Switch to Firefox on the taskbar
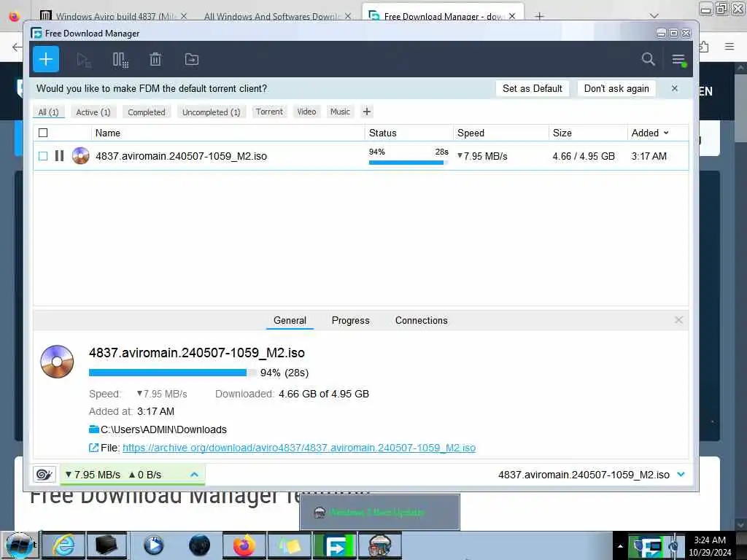The height and width of the screenshot is (560, 747). click(244, 545)
